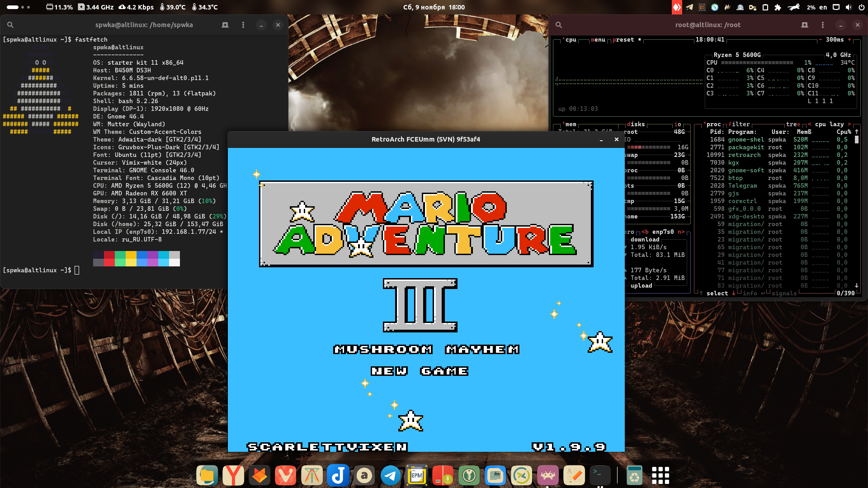Click GNOME workspace indicator pill in top bar
The image size is (868, 488).
coord(19,7)
